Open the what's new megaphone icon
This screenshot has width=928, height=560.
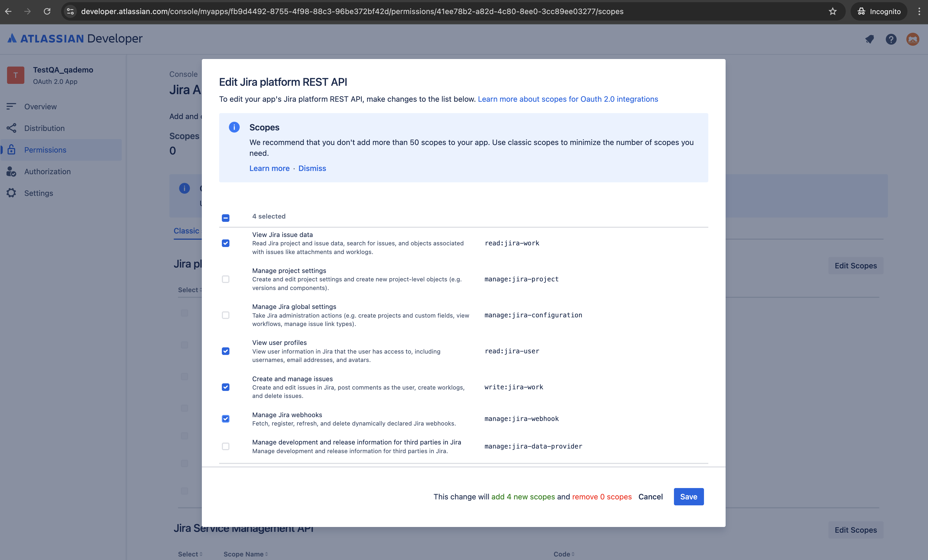point(869,39)
